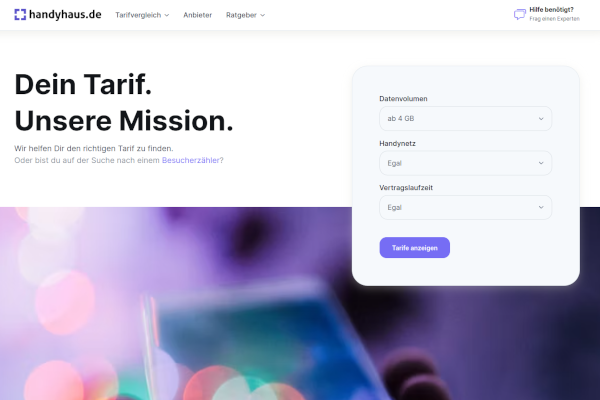The height and width of the screenshot is (400, 600).
Task: Click the chevron next to Ratgeber
Action: point(262,15)
